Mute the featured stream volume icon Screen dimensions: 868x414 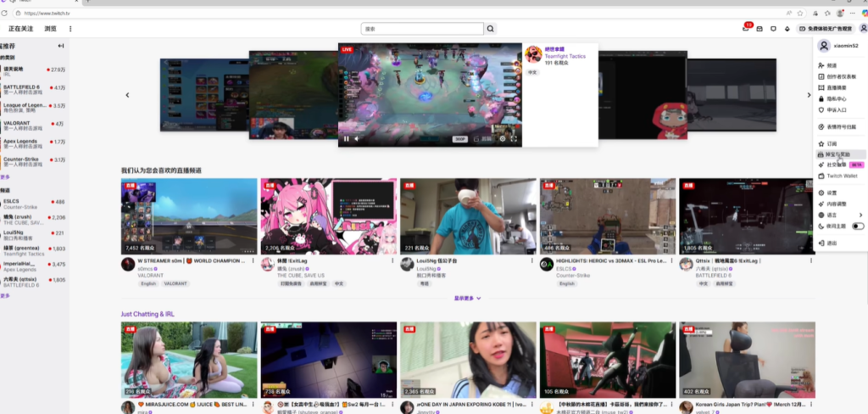[357, 138]
